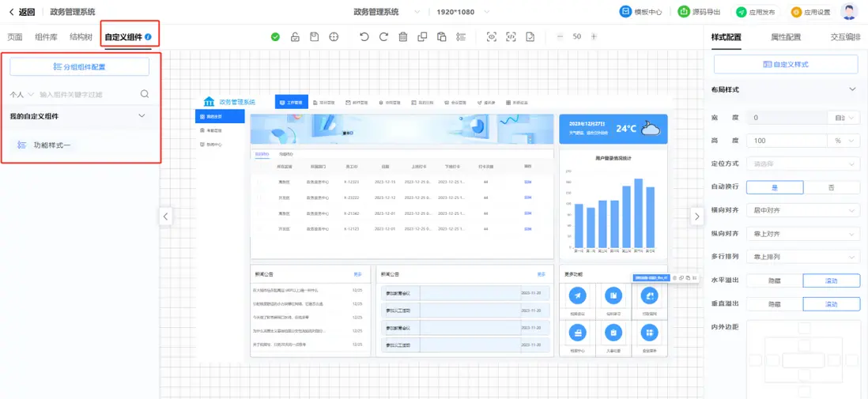Open the 交互编排 tab
Image resolution: width=868 pixels, height=399 pixels.
click(x=845, y=37)
